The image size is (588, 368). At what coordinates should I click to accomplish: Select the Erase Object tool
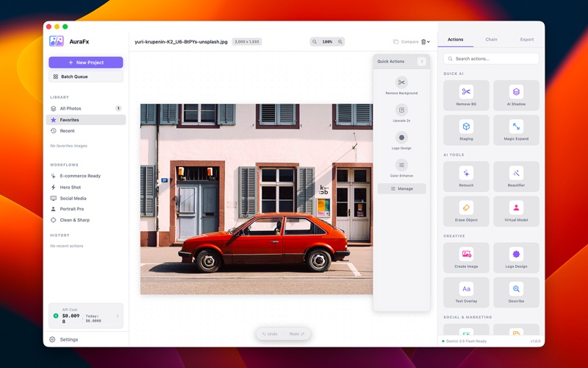tap(466, 211)
